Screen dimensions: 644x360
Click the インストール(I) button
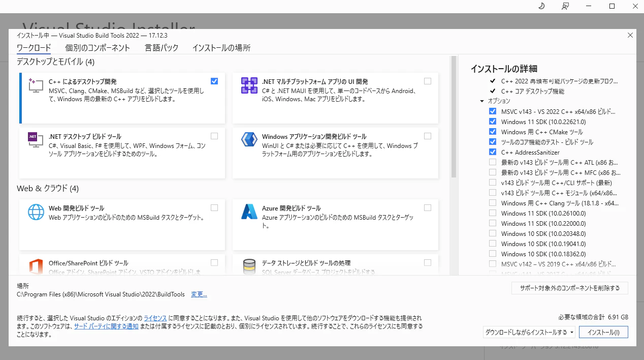[603, 332]
